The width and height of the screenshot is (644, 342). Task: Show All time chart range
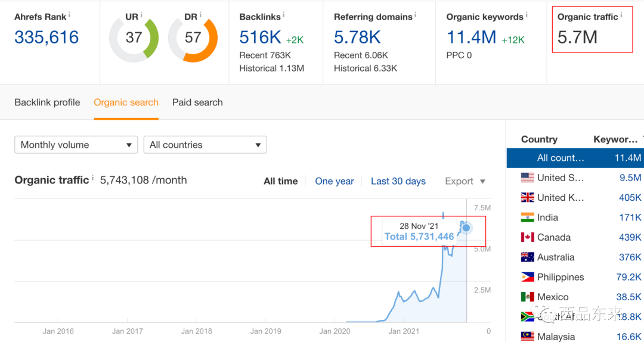pyautogui.click(x=281, y=182)
